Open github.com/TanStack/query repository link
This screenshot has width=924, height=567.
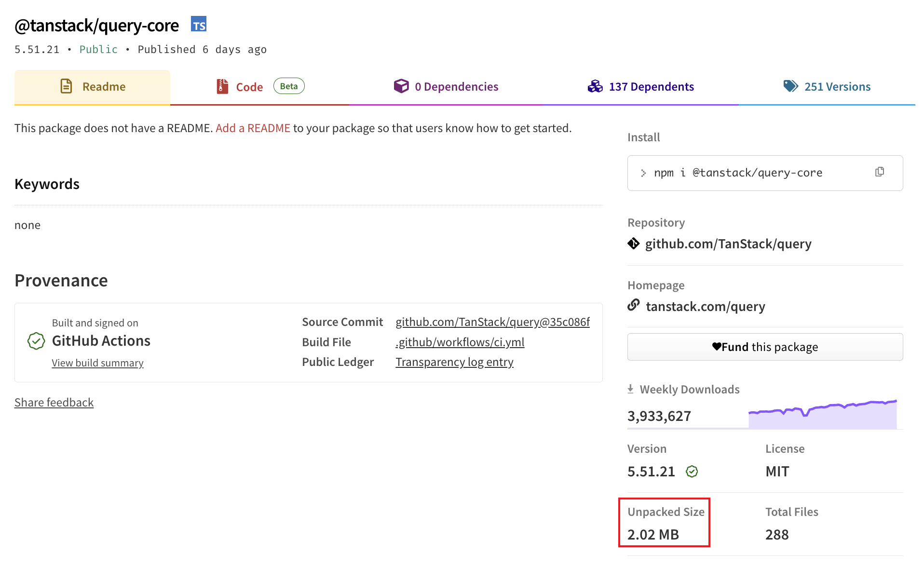(728, 244)
